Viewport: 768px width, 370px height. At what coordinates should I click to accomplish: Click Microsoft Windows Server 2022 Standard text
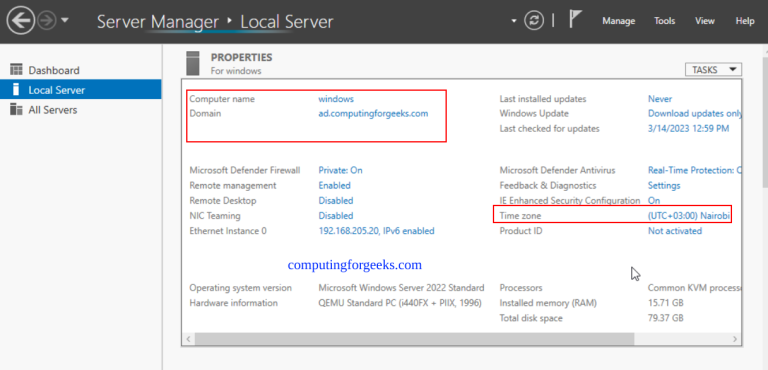click(401, 288)
